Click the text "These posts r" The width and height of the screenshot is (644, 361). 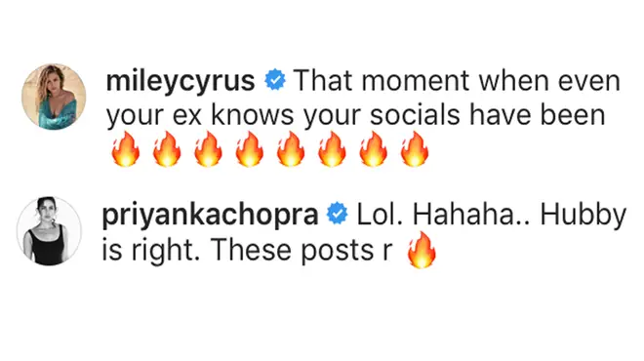pos(302,250)
